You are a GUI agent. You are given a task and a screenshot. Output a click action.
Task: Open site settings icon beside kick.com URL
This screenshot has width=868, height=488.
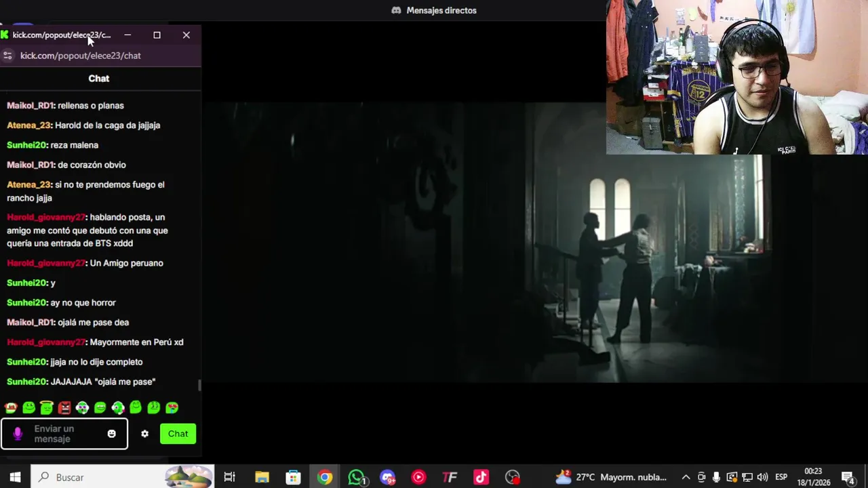[x=7, y=56]
